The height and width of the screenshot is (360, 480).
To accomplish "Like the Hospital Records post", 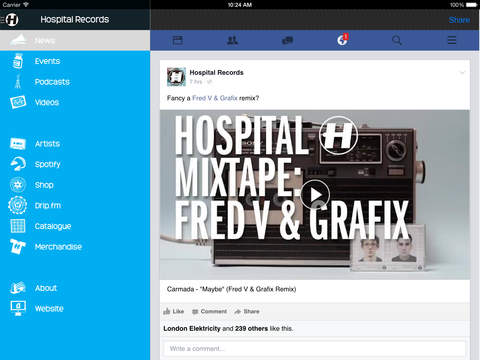I will pyautogui.click(x=174, y=311).
